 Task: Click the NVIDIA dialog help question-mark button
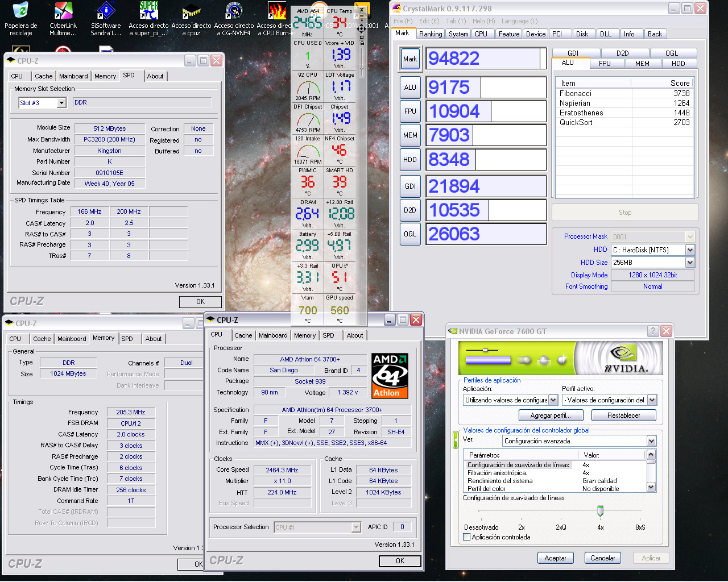[653, 331]
